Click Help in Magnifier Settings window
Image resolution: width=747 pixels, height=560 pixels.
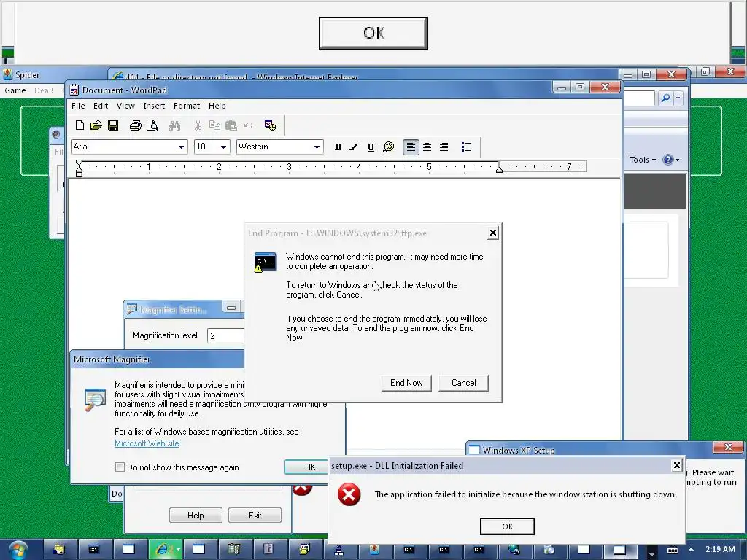[x=196, y=516]
